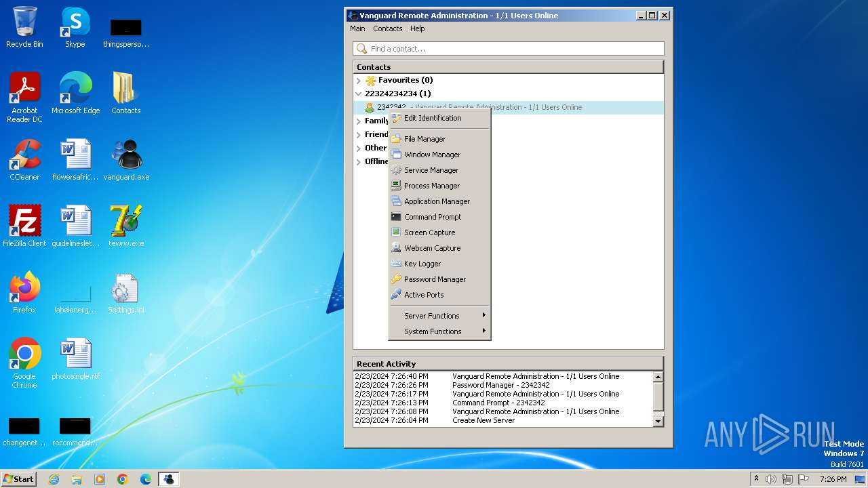Click the Contacts panel header
Image resolution: width=868 pixels, height=488 pixels.
point(508,67)
